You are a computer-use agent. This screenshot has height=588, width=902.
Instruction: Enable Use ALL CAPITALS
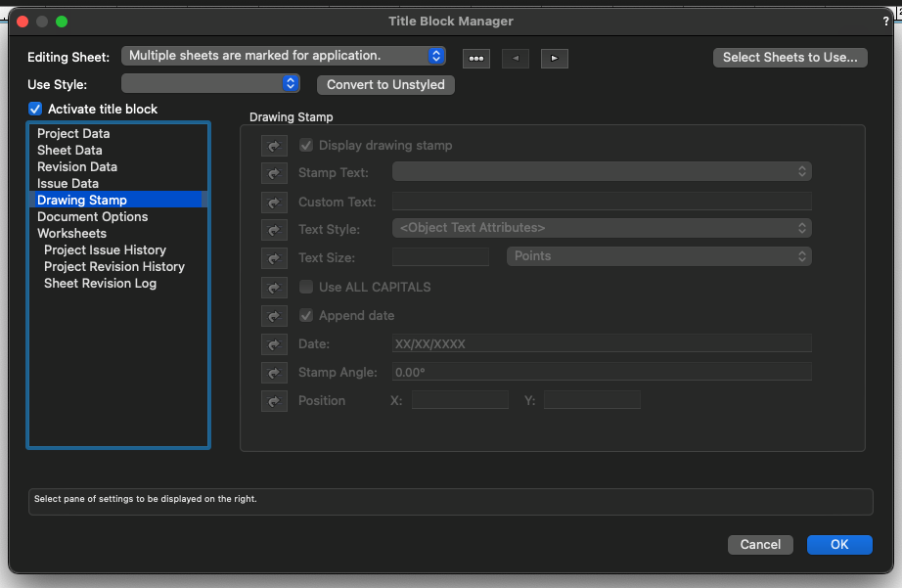tap(306, 287)
